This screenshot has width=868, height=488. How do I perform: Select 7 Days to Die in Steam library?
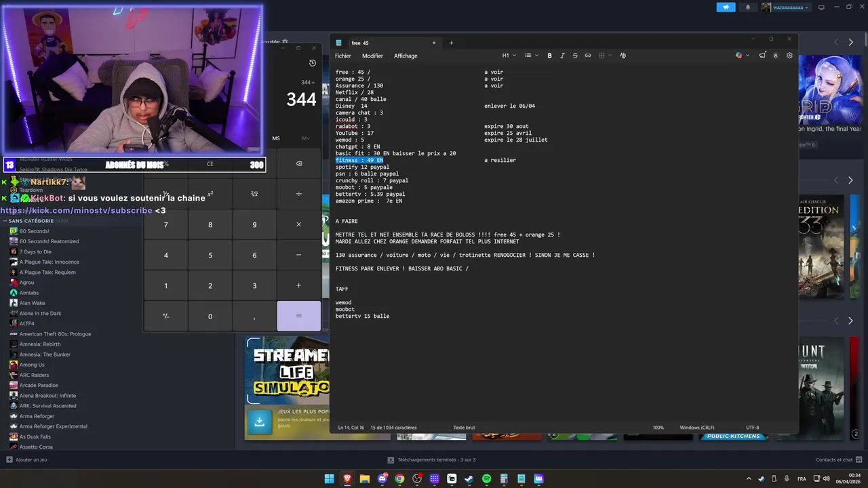pyautogui.click(x=35, y=251)
